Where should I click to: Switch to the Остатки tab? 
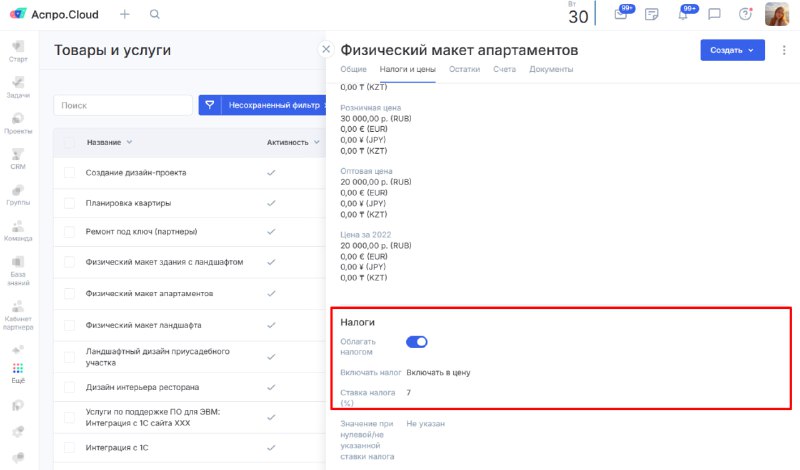pos(464,69)
